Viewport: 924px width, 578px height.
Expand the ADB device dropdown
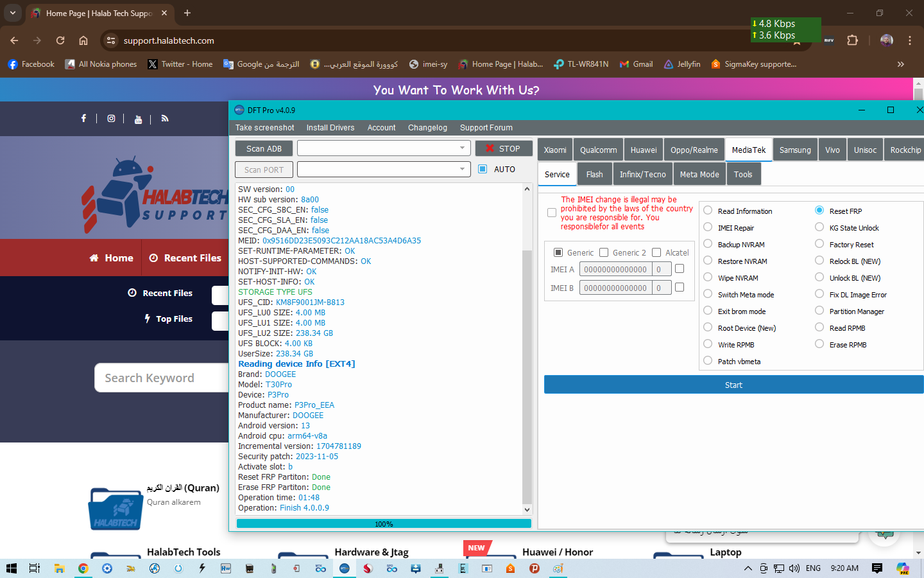point(462,148)
